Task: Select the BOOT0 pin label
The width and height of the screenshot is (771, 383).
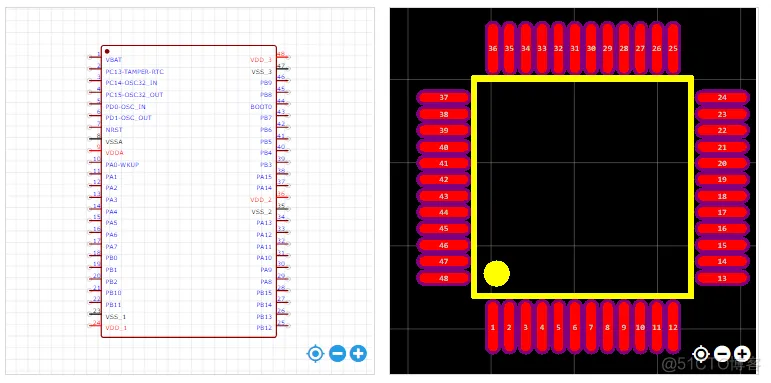Action: pos(261,107)
